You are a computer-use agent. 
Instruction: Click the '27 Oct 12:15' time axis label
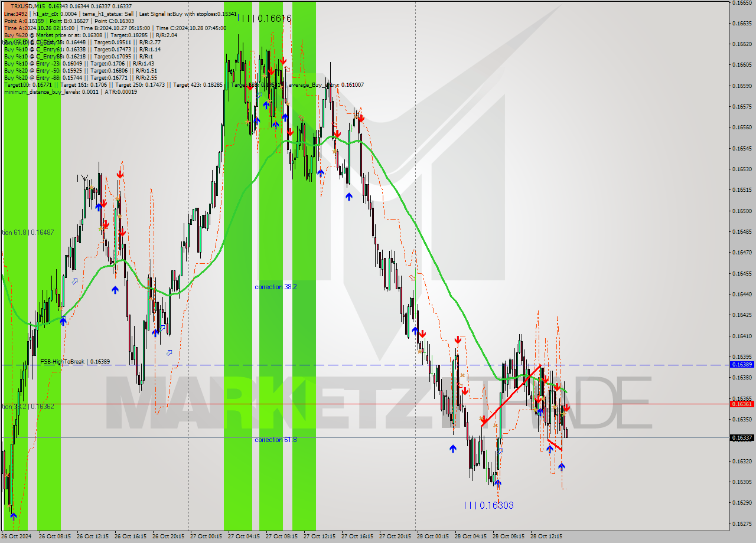[320, 537]
